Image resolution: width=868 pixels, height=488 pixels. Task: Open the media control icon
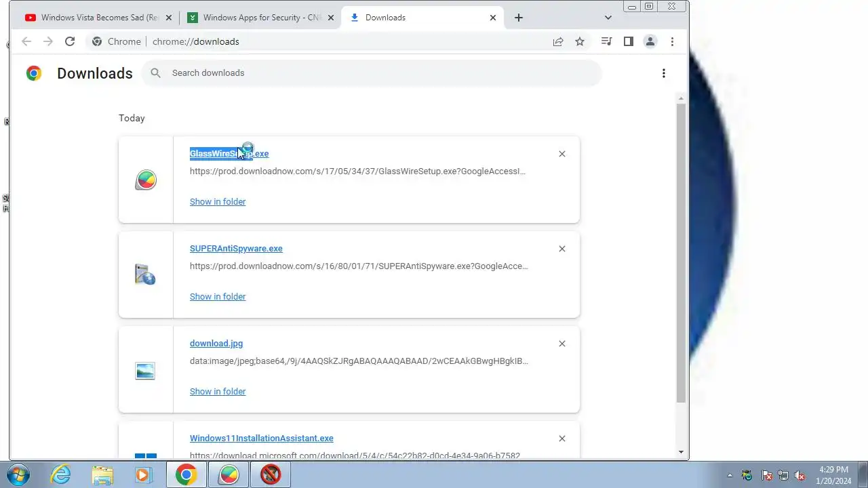coord(606,41)
